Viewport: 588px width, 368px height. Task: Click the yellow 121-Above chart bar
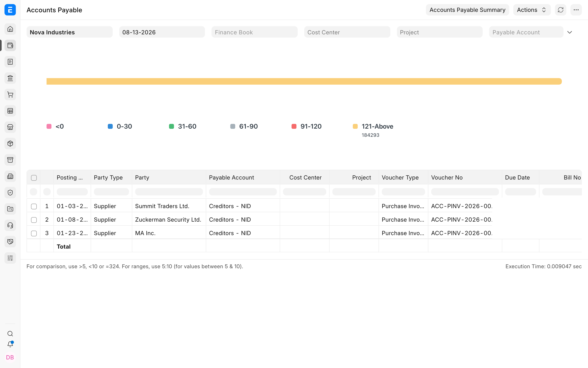pos(304,81)
